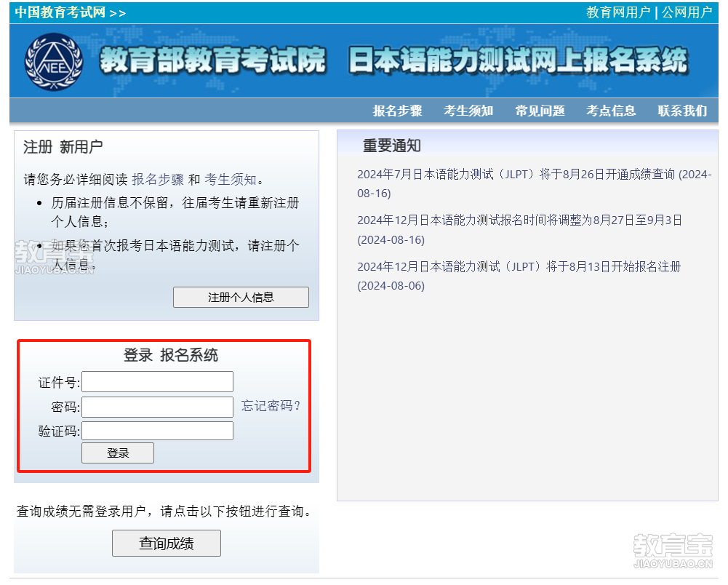Image resolution: width=728 pixels, height=585 pixels.
Task: Click the NEEA circular logo in banner
Action: click(55, 62)
